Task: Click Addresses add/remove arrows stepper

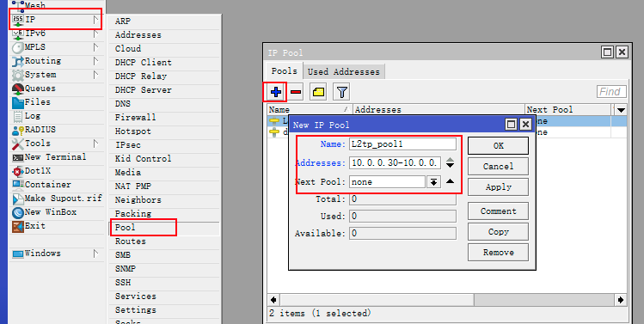Action: click(x=451, y=163)
